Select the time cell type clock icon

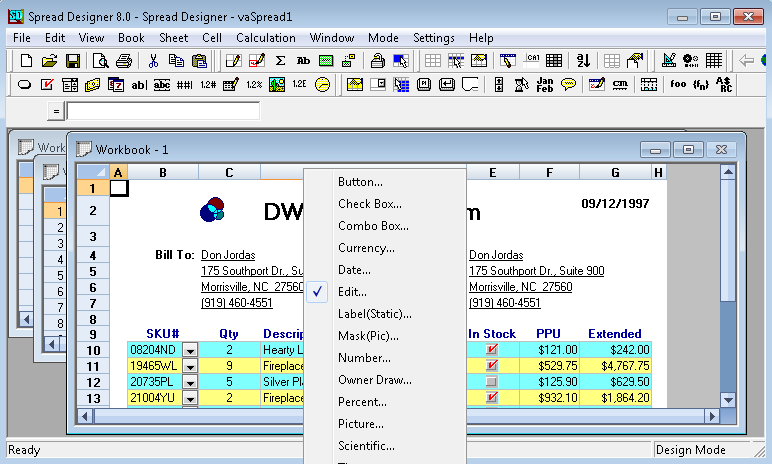tap(322, 85)
